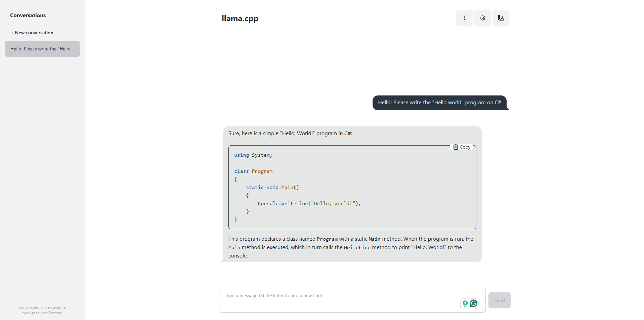Click the "using System;" code line

tap(253, 155)
